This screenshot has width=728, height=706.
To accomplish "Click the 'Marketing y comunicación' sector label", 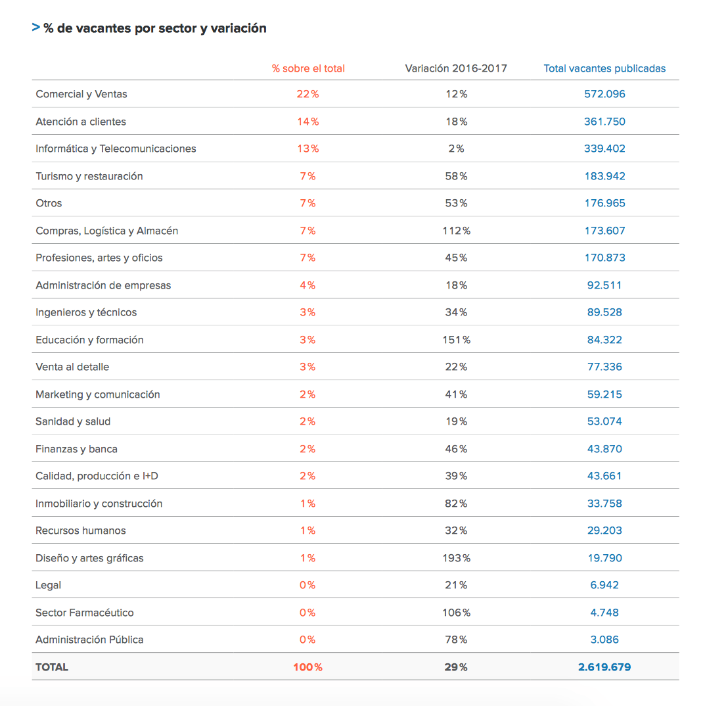I will [x=98, y=394].
